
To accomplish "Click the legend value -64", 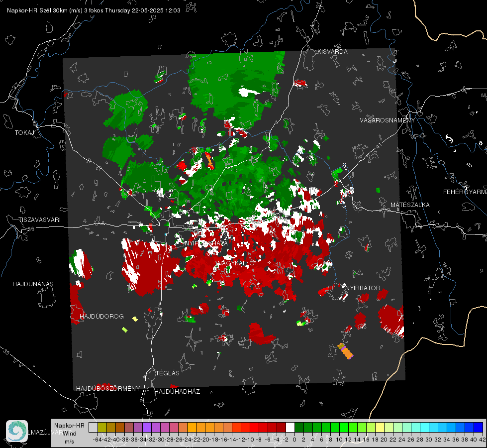I will pos(97,440).
